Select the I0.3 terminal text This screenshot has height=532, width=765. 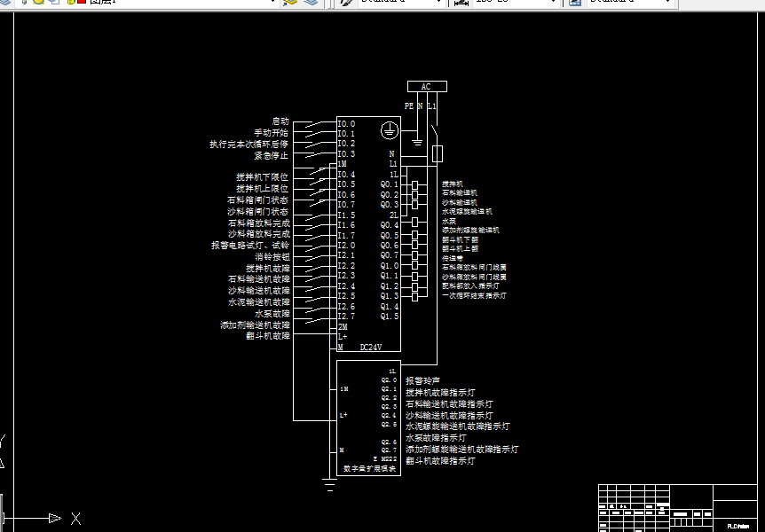pos(346,154)
